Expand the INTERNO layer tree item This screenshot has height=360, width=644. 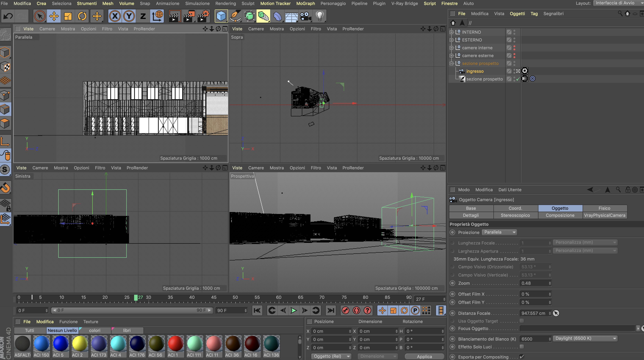point(451,32)
